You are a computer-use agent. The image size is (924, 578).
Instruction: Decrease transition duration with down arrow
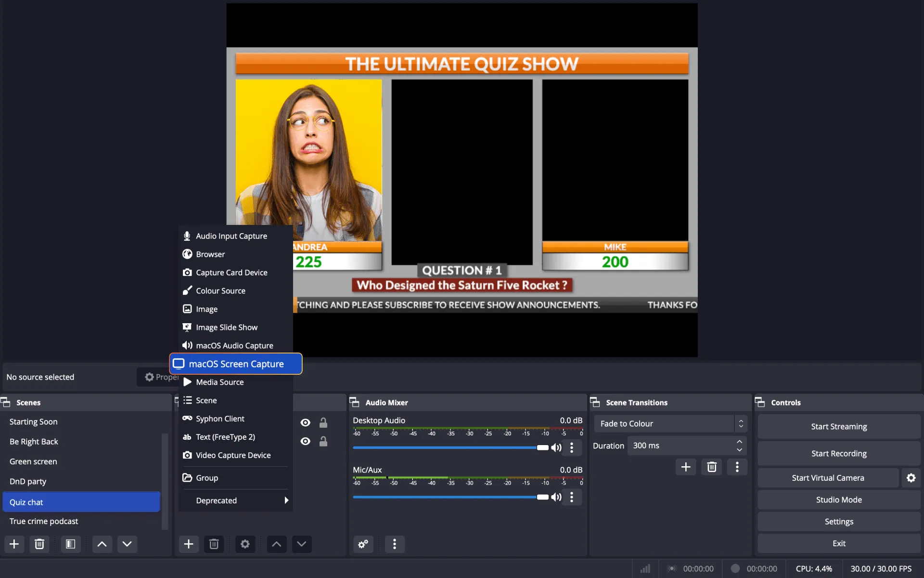[739, 450]
